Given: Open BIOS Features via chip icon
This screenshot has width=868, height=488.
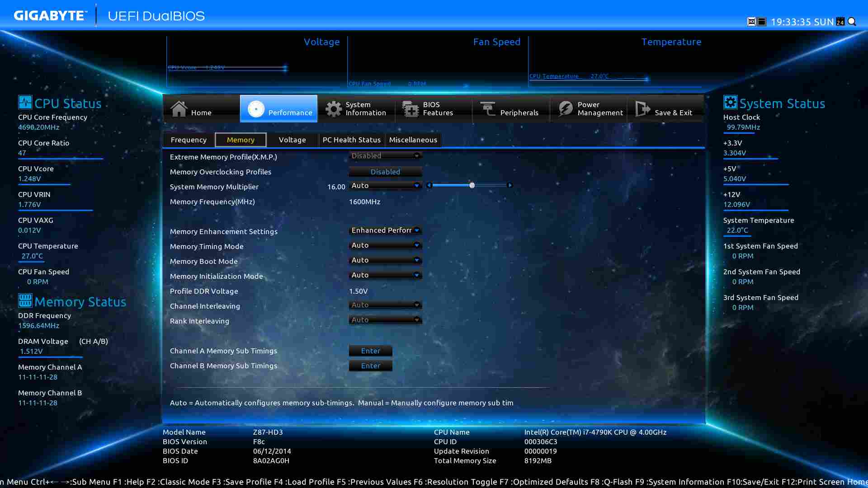Looking at the screenshot, I should click(x=410, y=109).
